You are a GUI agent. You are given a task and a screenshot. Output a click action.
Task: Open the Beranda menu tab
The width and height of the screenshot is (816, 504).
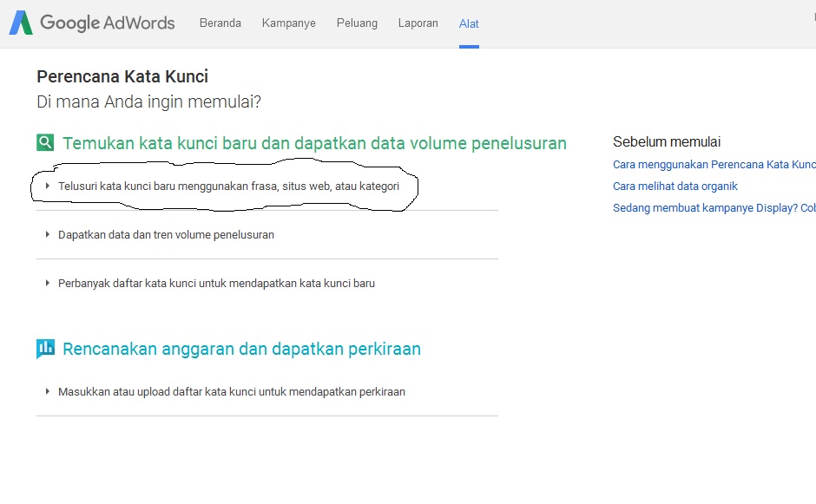pyautogui.click(x=220, y=23)
